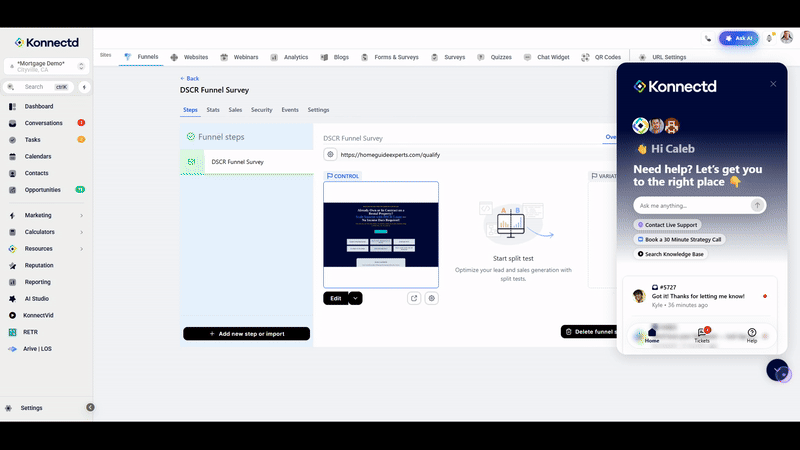The width and height of the screenshot is (800, 450).
Task: Open the Dashboard sidebar item
Action: tap(39, 106)
